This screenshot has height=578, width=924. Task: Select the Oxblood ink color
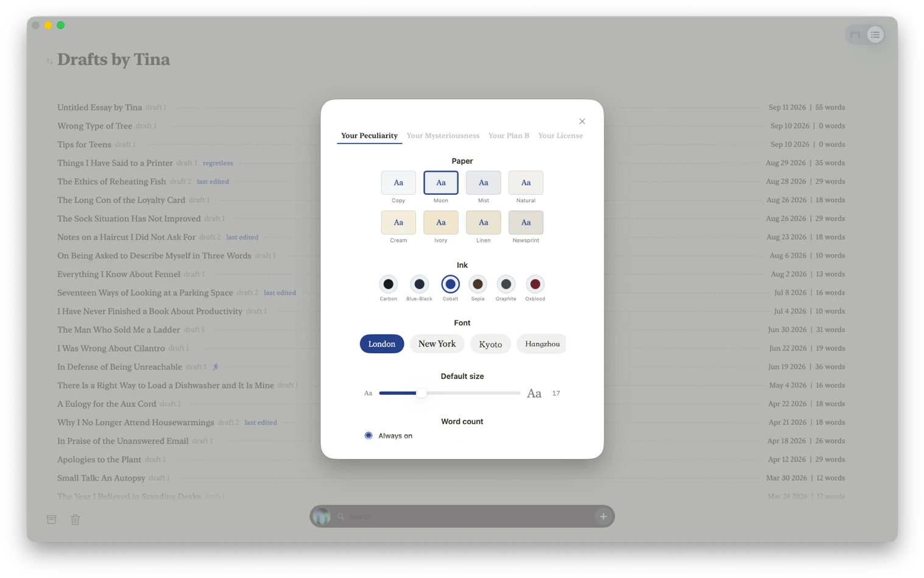point(535,284)
